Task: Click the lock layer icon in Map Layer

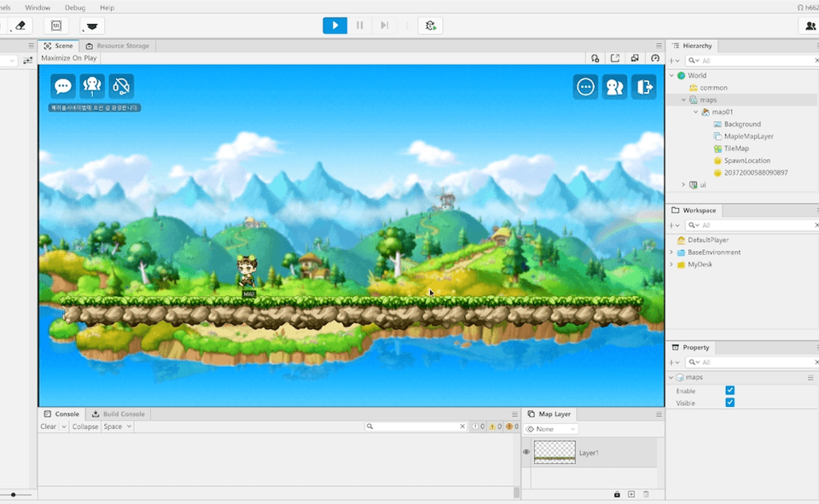Action: pyautogui.click(x=617, y=494)
